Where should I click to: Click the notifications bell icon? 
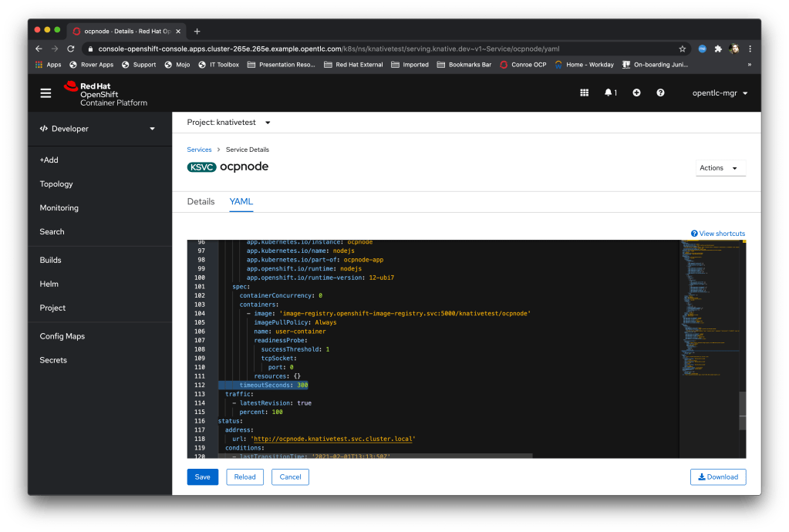610,93
